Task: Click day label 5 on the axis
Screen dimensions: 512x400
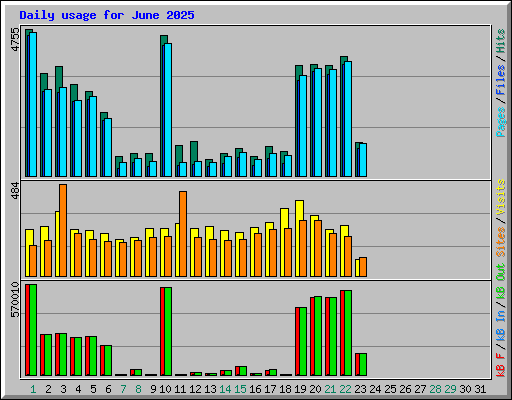Action: pyautogui.click(x=93, y=389)
